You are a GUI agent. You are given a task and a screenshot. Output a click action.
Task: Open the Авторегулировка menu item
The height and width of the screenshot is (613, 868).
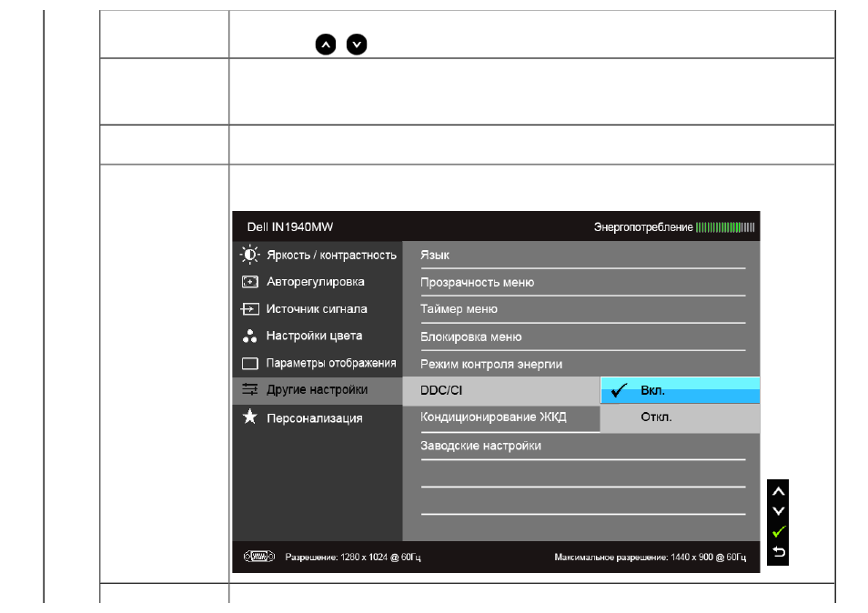[318, 282]
